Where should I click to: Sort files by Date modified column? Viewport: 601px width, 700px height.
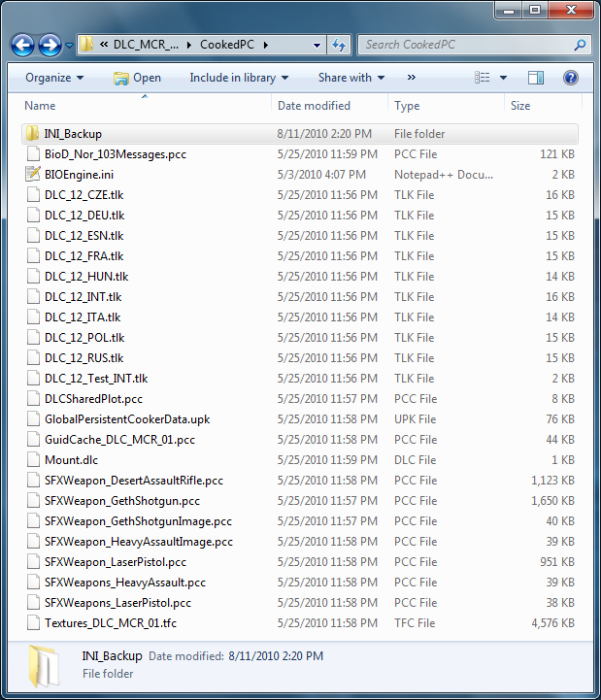(314, 105)
